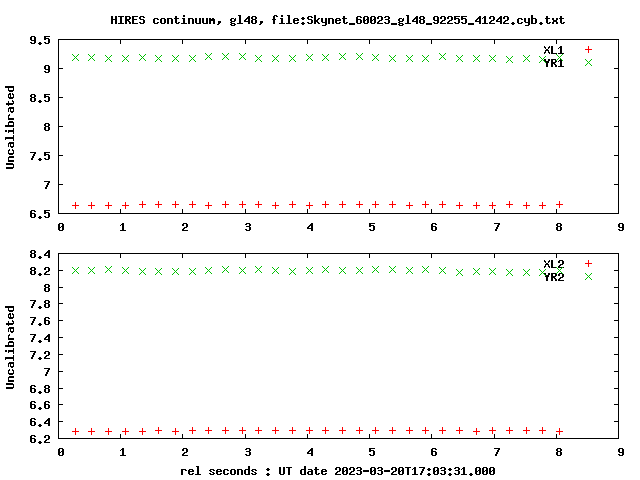Click the XL1 legend label
This screenshot has width=640, height=480.
coord(553,50)
